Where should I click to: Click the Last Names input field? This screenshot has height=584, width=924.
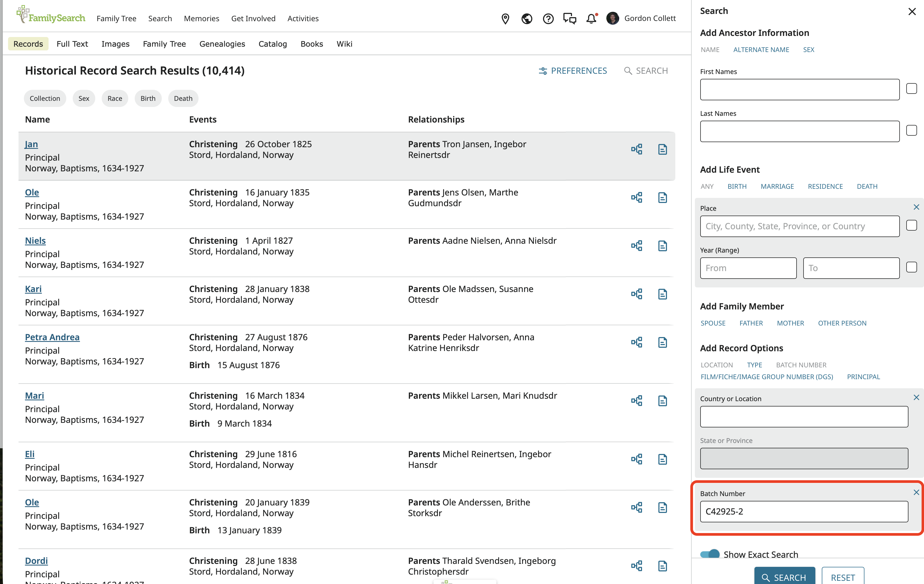[799, 132]
